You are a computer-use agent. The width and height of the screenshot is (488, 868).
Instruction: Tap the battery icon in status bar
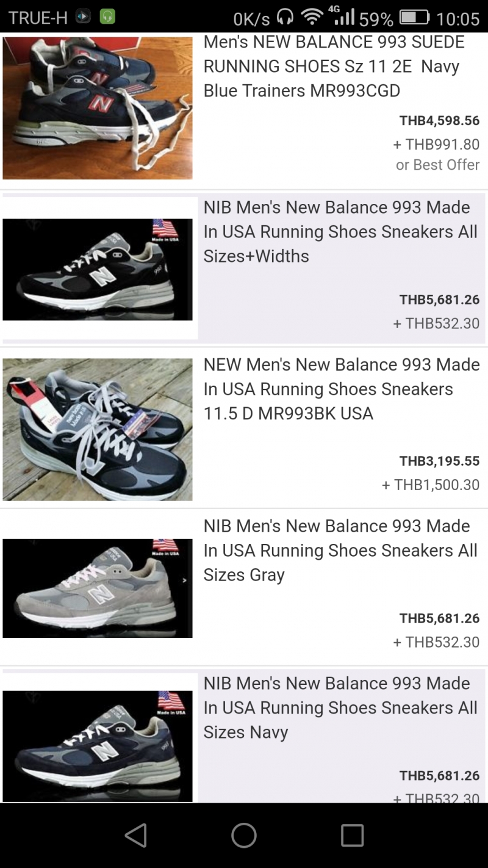(414, 18)
